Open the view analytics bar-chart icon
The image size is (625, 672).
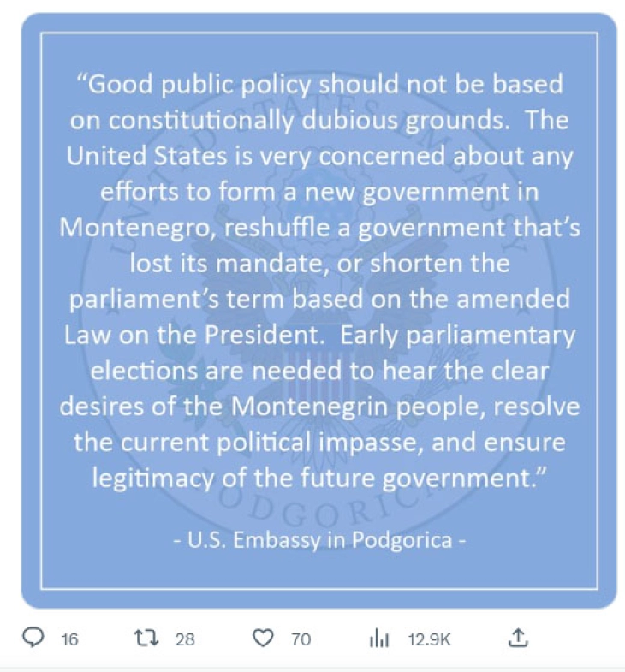click(378, 638)
